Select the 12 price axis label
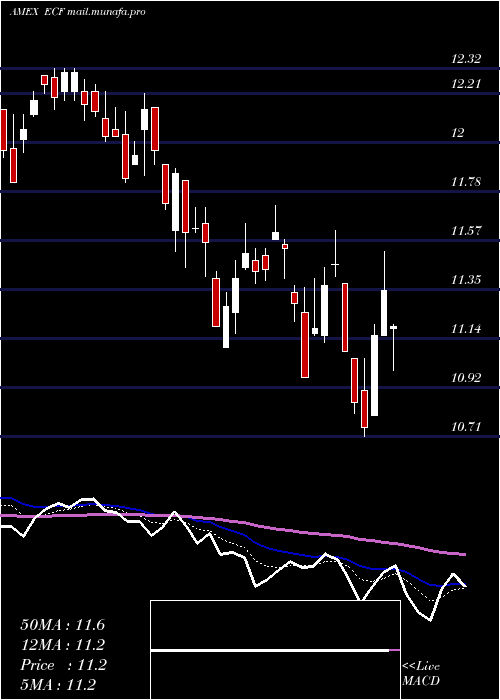The width and height of the screenshot is (500, 700). pos(458,133)
